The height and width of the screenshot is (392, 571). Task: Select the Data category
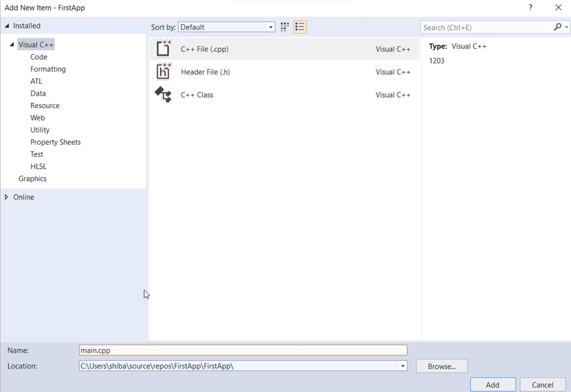point(38,94)
